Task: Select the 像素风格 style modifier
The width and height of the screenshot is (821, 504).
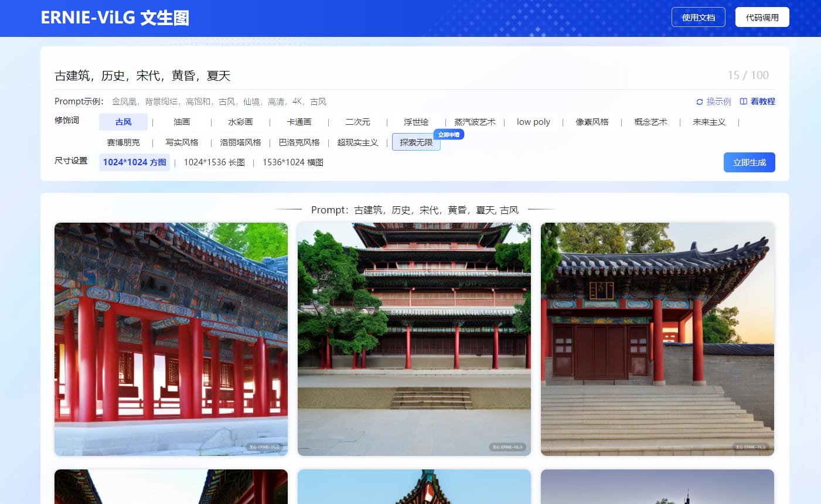Action: coord(592,122)
